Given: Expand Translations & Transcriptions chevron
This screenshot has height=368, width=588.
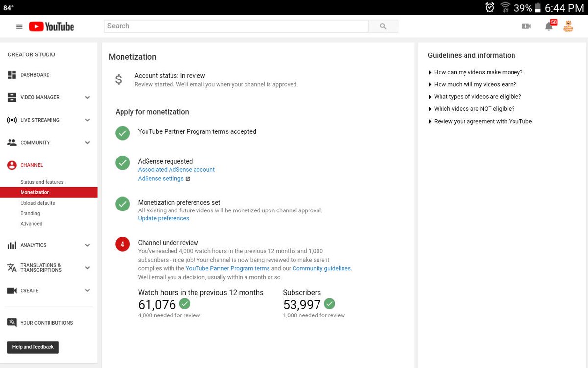Looking at the screenshot, I should (x=87, y=268).
